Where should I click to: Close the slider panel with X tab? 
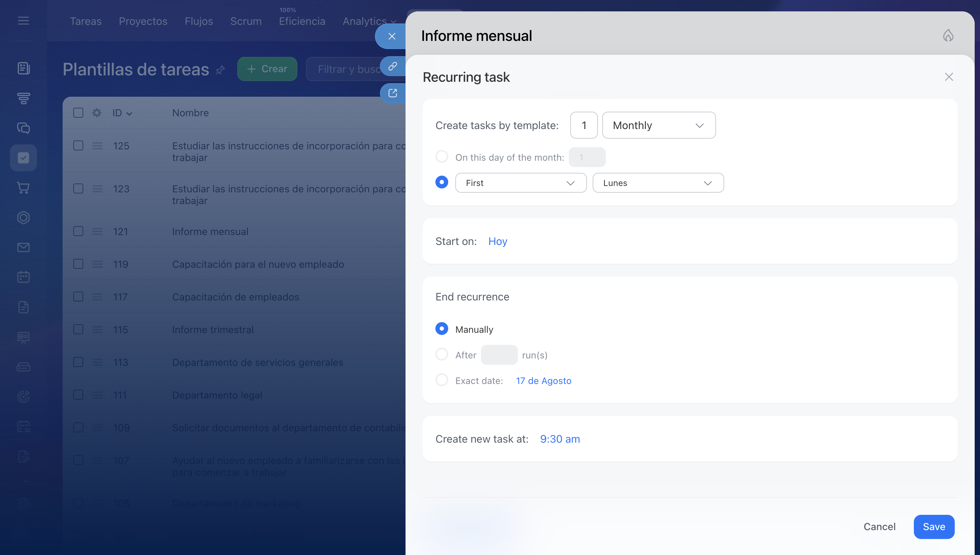392,36
